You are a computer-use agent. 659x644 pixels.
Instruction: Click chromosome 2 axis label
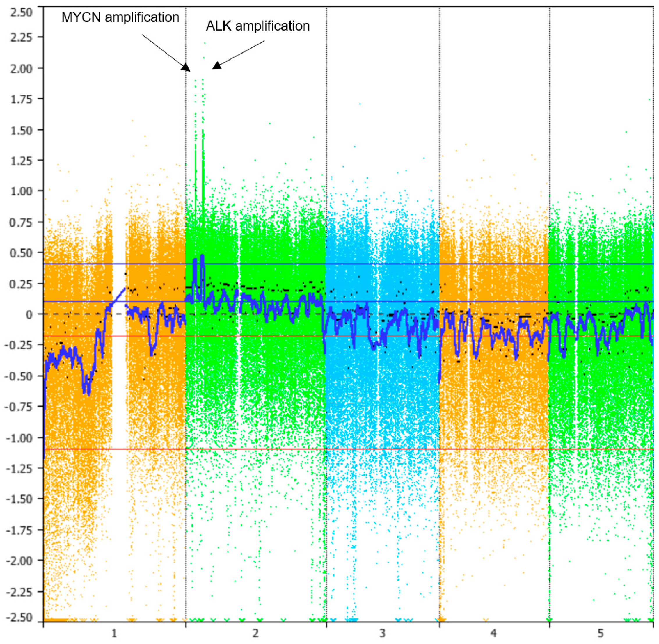255,633
